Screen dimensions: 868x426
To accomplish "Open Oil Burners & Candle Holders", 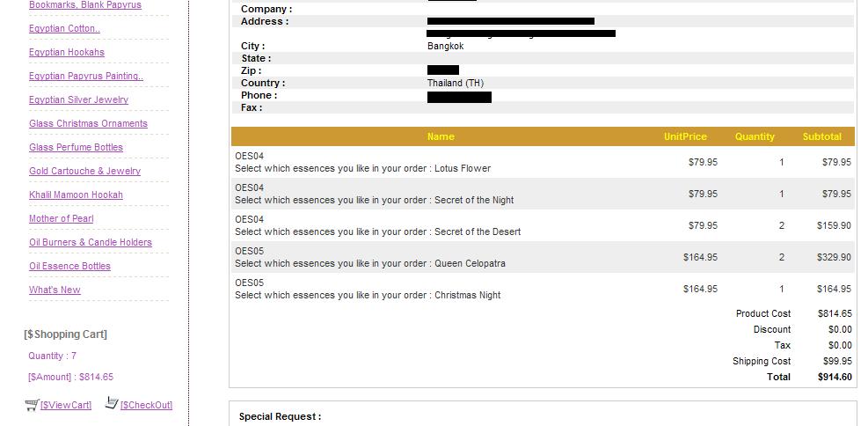I will click(91, 243).
